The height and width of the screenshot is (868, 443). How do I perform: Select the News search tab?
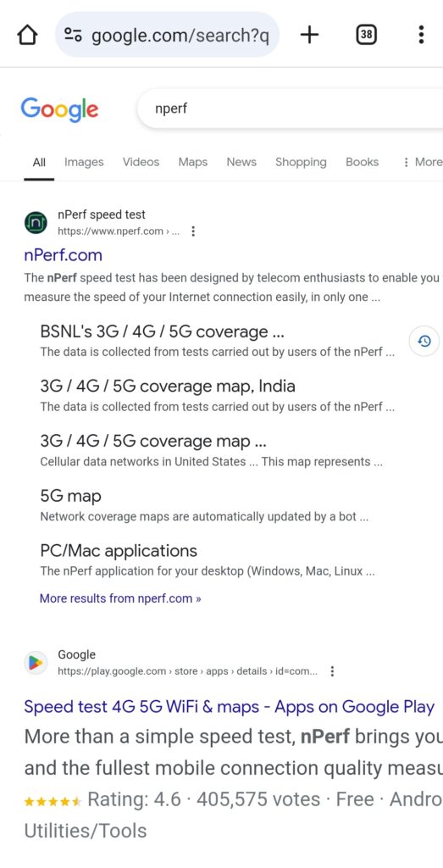[x=241, y=162]
